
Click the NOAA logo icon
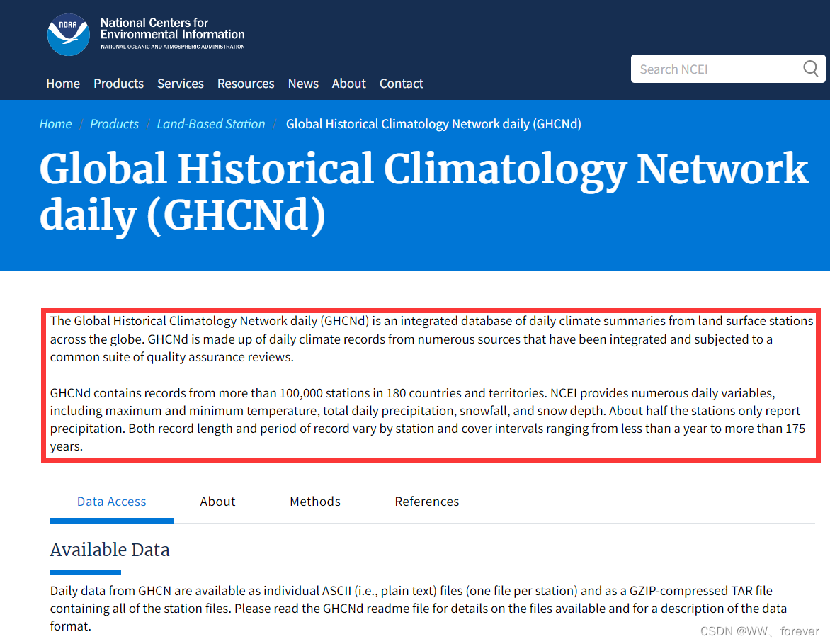click(68, 35)
